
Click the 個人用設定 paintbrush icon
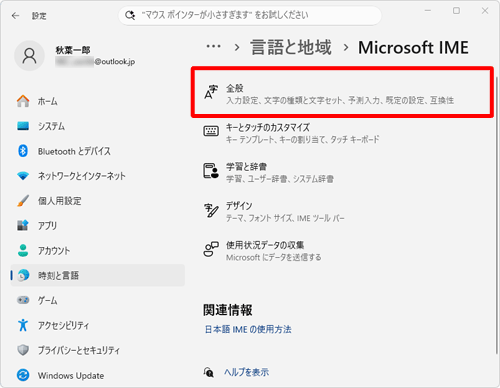point(23,201)
